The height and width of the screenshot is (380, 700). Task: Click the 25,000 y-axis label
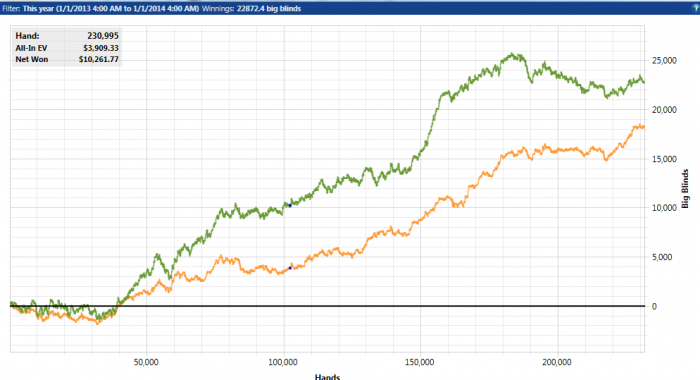[664, 61]
